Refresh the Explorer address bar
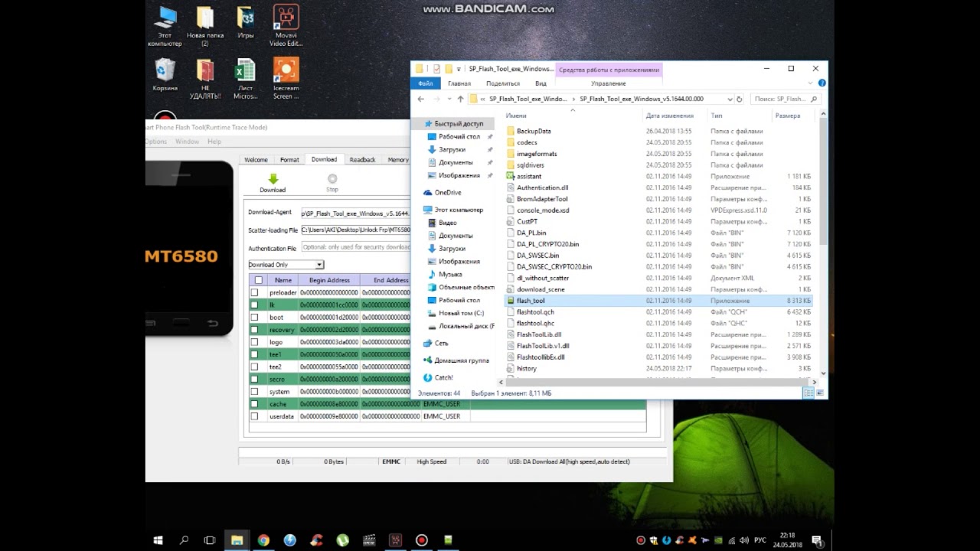 click(x=739, y=99)
